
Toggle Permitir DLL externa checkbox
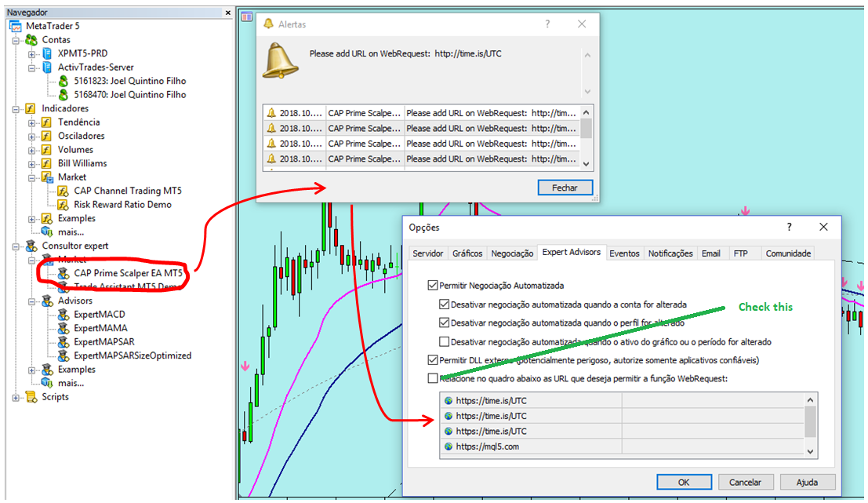(433, 360)
